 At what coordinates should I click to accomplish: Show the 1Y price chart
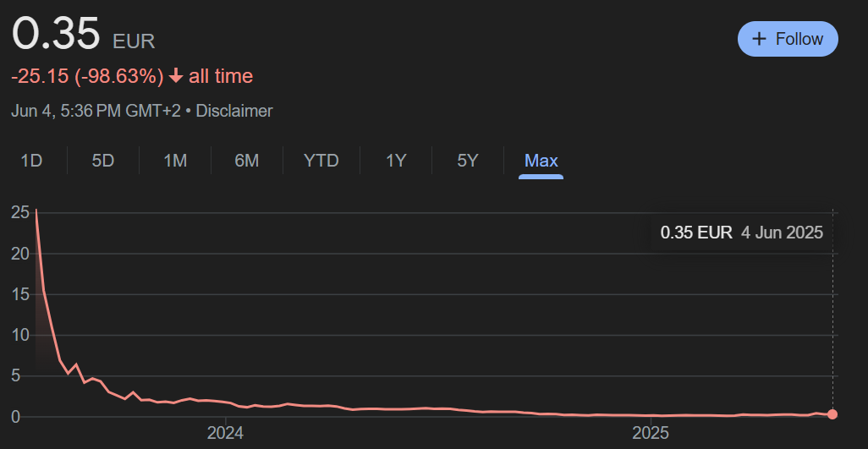coord(396,161)
